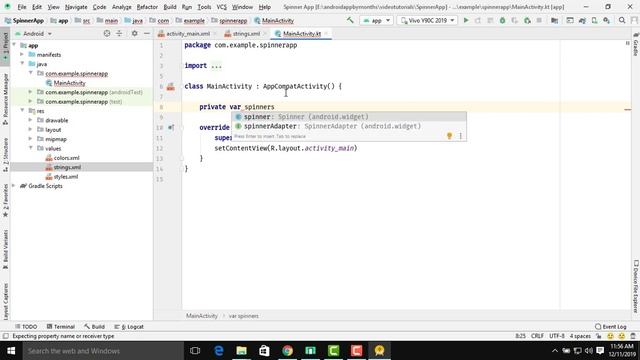Image resolution: width=640 pixels, height=360 pixels.
Task: Toggle the Resource Manager side tab
Action: pyautogui.click(x=5, y=99)
